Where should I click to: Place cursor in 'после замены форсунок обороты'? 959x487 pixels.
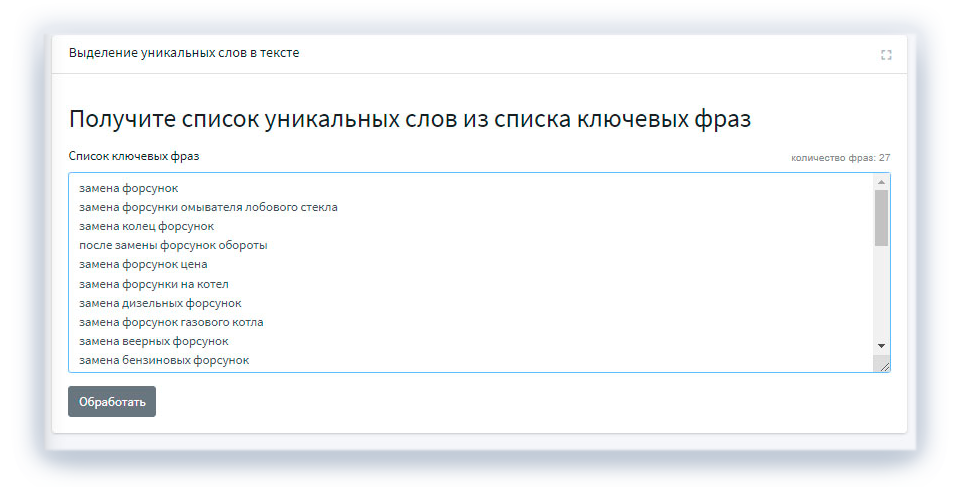(173, 245)
